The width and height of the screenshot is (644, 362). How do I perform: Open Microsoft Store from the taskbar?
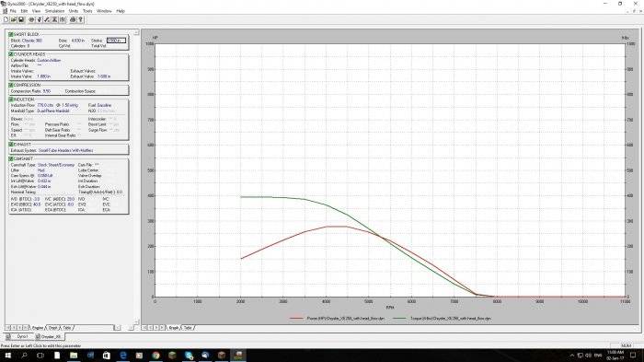107,355
